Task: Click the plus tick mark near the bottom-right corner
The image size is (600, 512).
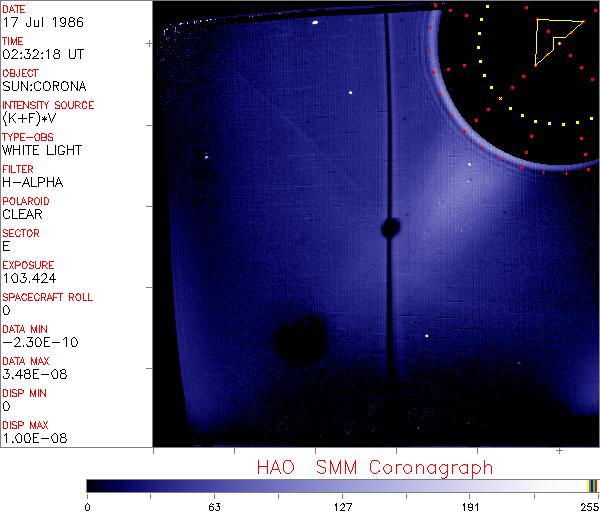Action: [559, 452]
